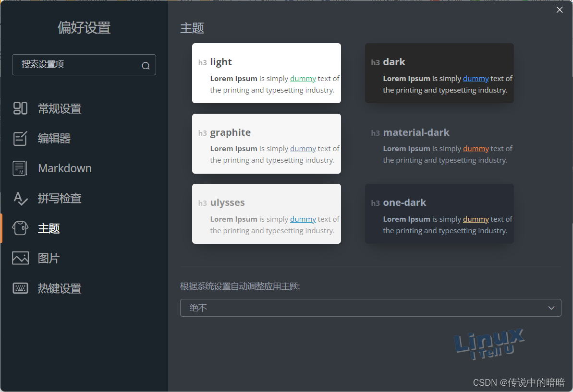Screen dimensions: 573x392
Task: Click the 图片 picture icon
Action: [x=20, y=258]
